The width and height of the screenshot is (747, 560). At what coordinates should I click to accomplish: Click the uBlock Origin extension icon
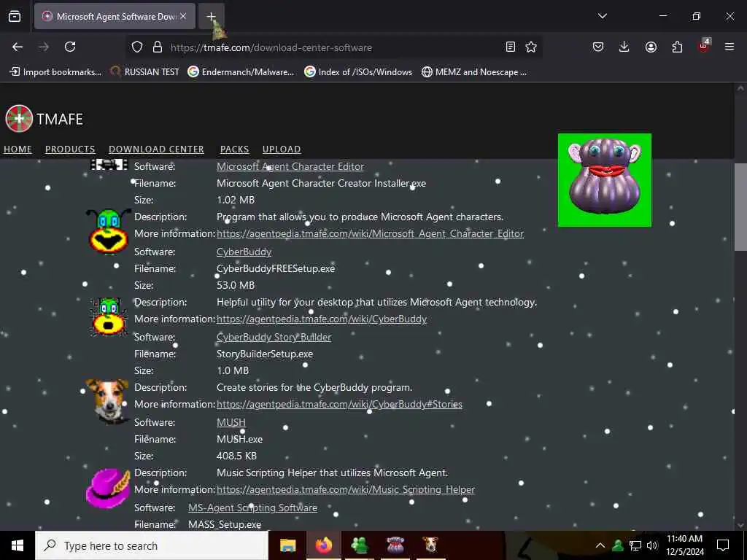pyautogui.click(x=704, y=46)
